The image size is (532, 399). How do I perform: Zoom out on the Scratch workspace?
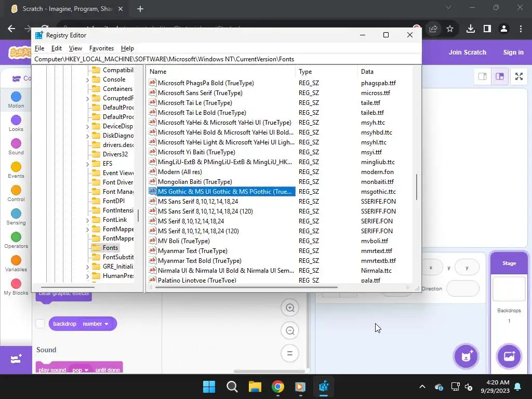[290, 330]
